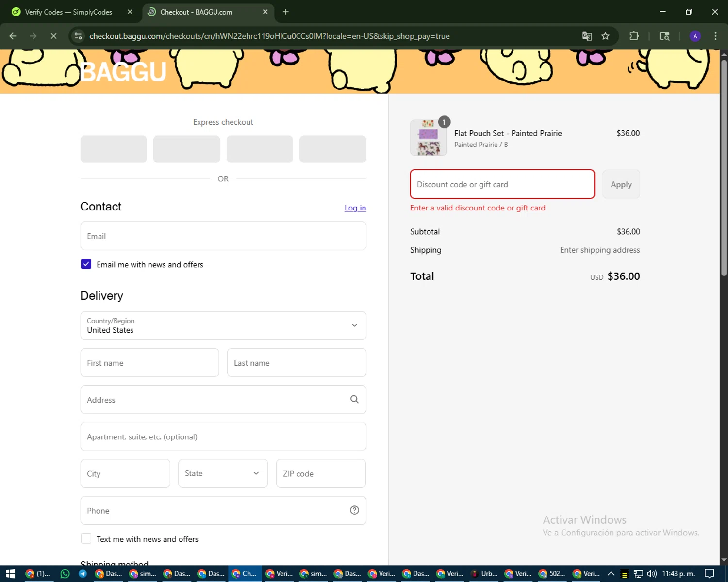Click the third express checkout button
This screenshot has height=582, width=728.
pyautogui.click(x=260, y=149)
